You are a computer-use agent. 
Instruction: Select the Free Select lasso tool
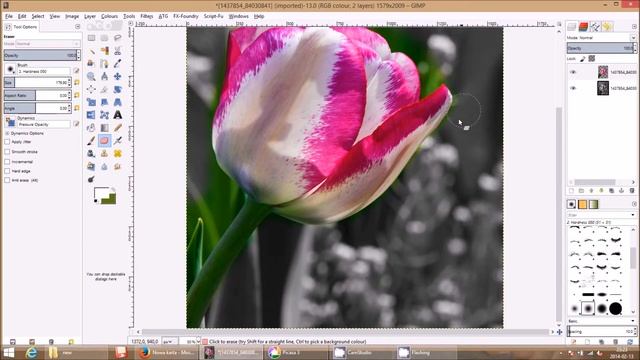pos(118,38)
